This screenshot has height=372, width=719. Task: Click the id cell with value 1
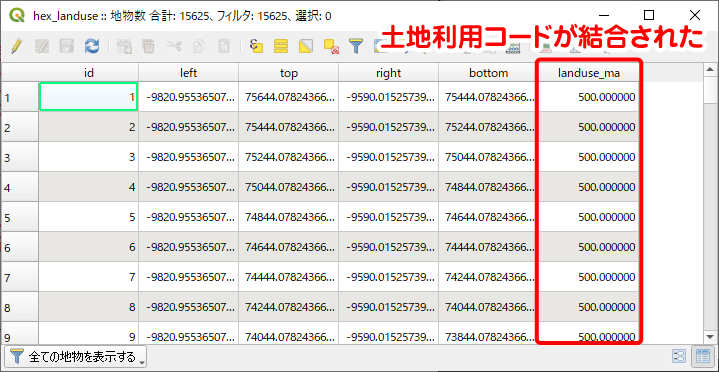(x=88, y=97)
